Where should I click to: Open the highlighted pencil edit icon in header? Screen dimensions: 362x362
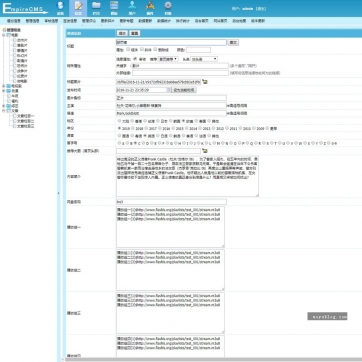[x=78, y=8]
